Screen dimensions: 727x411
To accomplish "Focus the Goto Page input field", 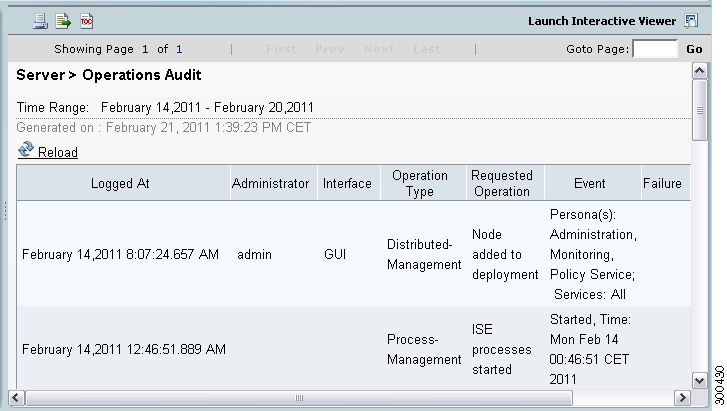I will tap(655, 49).
